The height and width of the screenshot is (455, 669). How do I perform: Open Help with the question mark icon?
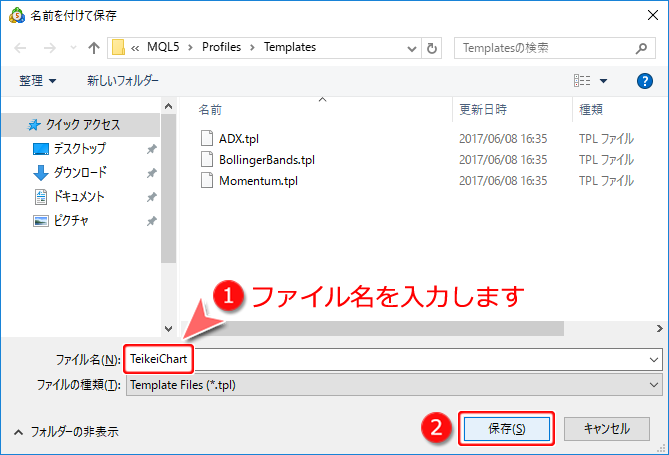(645, 81)
